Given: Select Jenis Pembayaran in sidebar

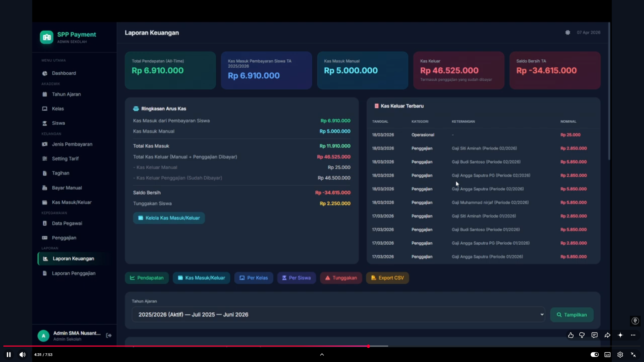Looking at the screenshot, I should [x=72, y=144].
